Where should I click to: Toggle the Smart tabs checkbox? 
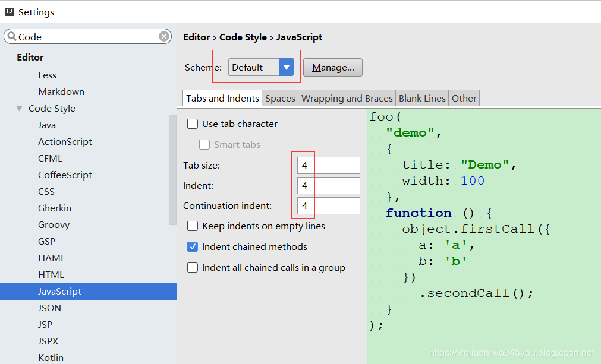pos(204,145)
